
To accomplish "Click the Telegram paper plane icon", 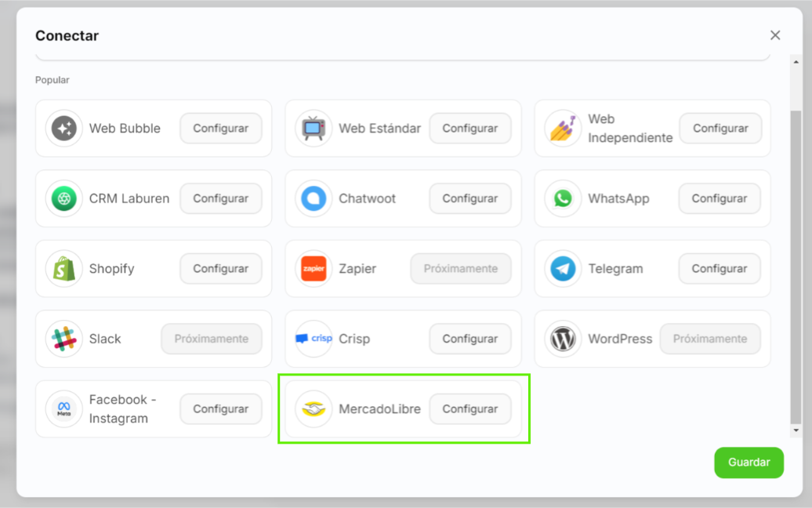I will pyautogui.click(x=563, y=269).
